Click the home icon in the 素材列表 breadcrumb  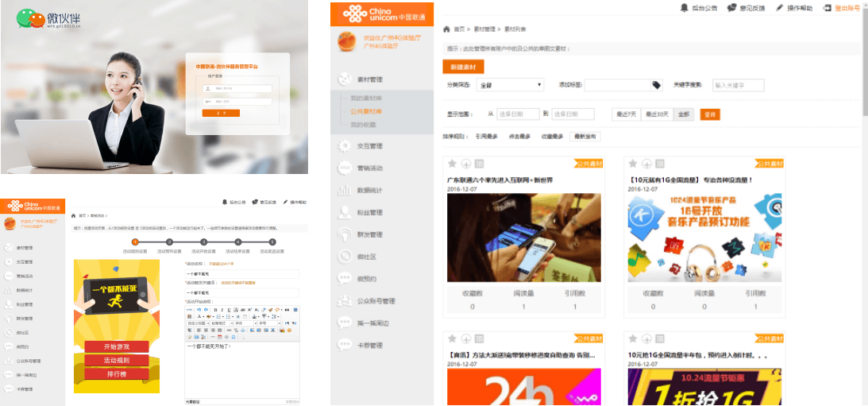(447, 29)
